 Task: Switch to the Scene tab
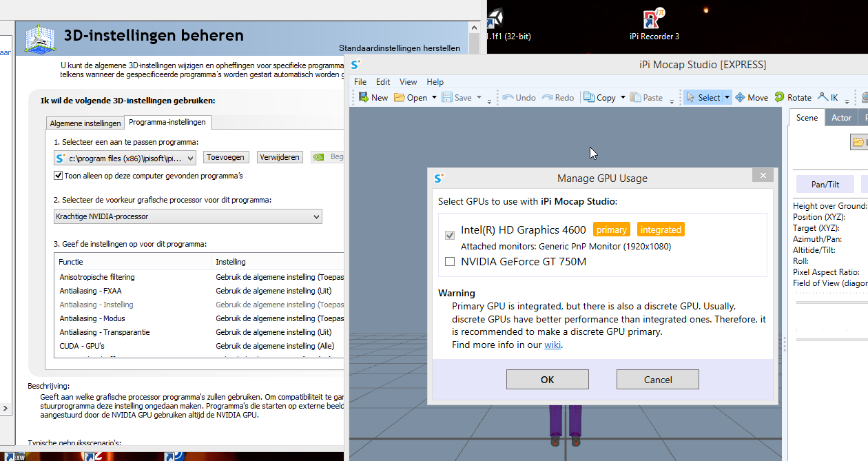[807, 117]
